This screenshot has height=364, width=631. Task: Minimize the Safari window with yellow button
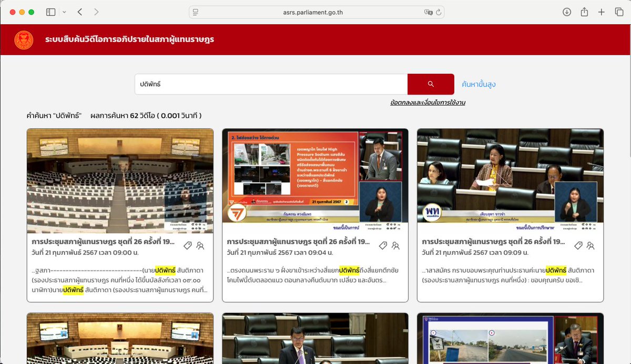(22, 12)
